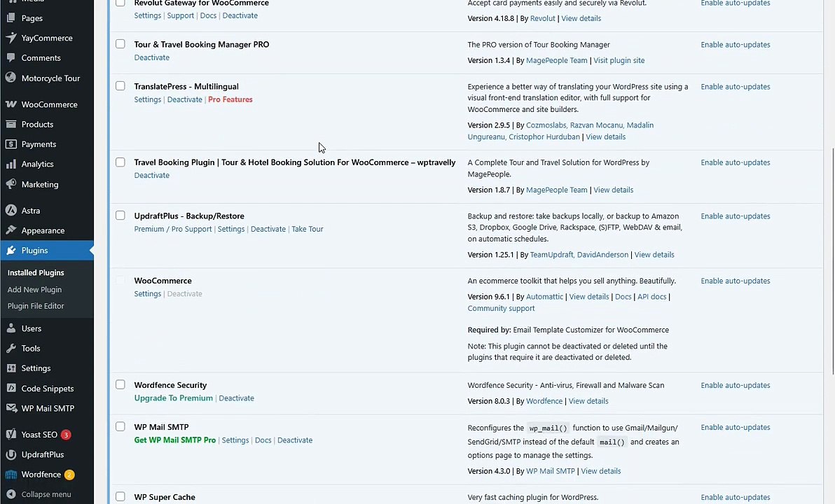
Task: Click WP Super Cache plugin name
Action: pos(165,497)
